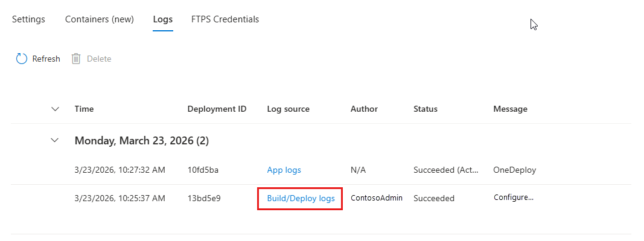Click the Author column header
The height and width of the screenshot is (241, 644).
point(365,109)
